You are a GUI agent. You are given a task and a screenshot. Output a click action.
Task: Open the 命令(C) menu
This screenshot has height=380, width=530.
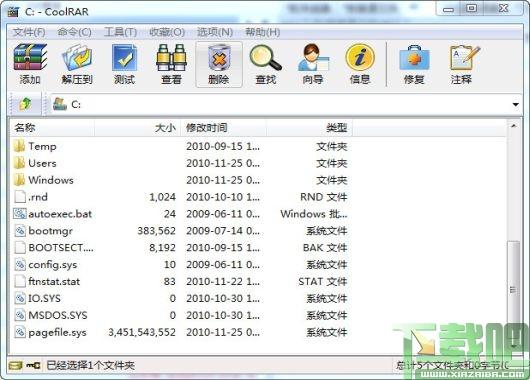click(74, 32)
